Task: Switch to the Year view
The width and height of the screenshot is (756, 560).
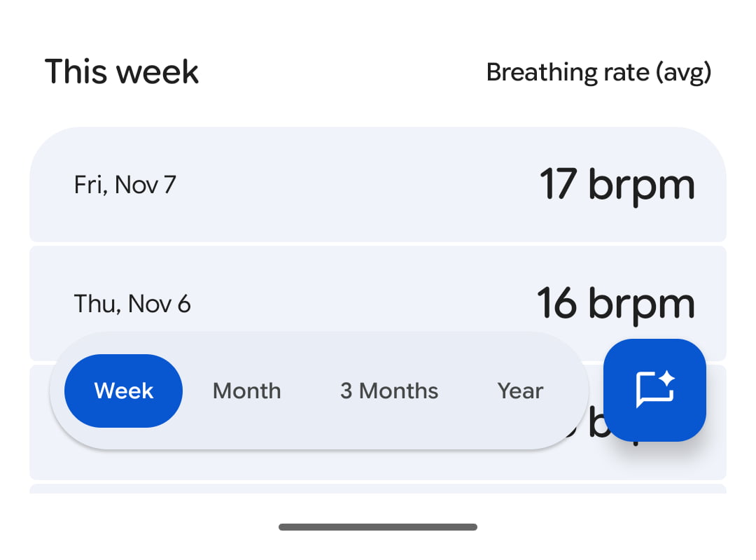Action: 520,391
